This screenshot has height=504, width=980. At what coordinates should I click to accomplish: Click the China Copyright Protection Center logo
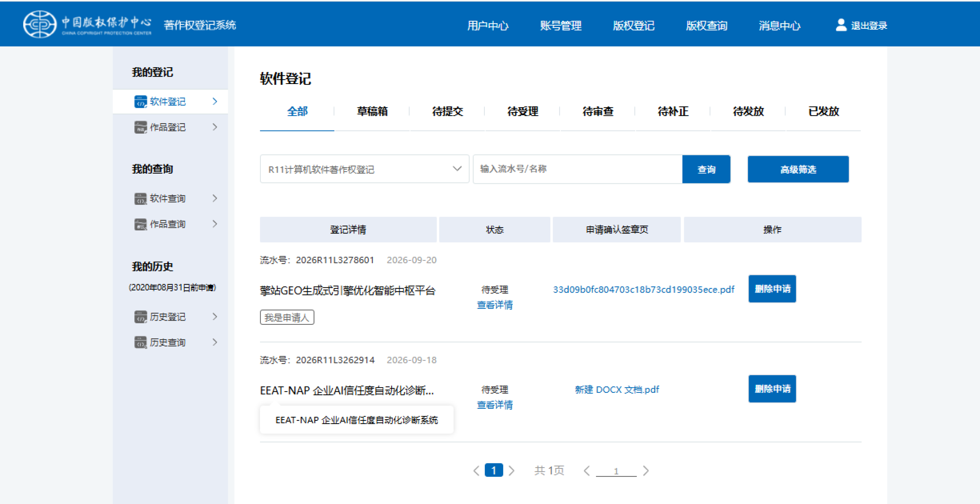(87, 24)
